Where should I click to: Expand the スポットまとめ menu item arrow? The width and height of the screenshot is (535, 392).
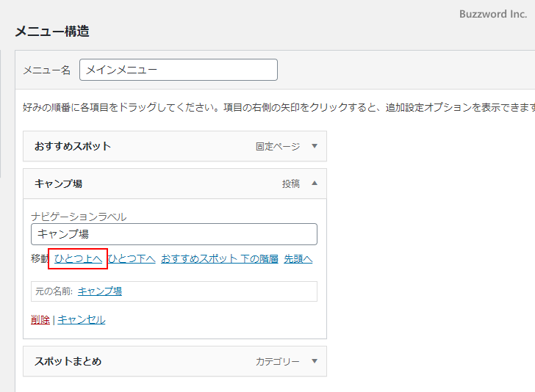(x=315, y=361)
